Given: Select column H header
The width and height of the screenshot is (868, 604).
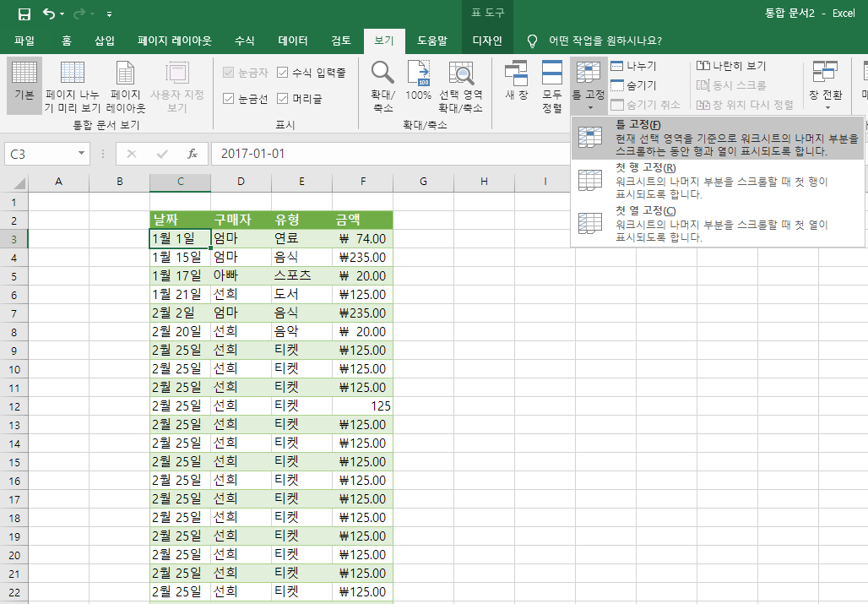Looking at the screenshot, I should coord(484,182).
